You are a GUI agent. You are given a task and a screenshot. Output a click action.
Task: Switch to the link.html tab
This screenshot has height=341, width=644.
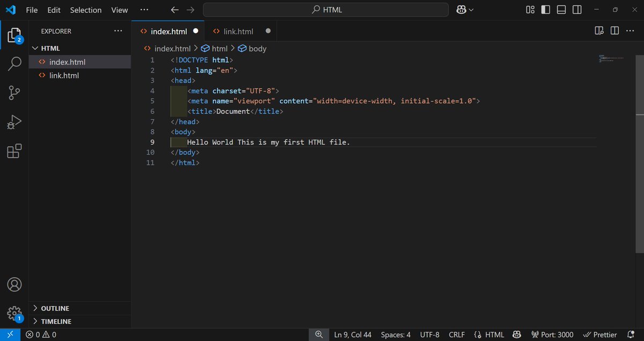point(240,31)
